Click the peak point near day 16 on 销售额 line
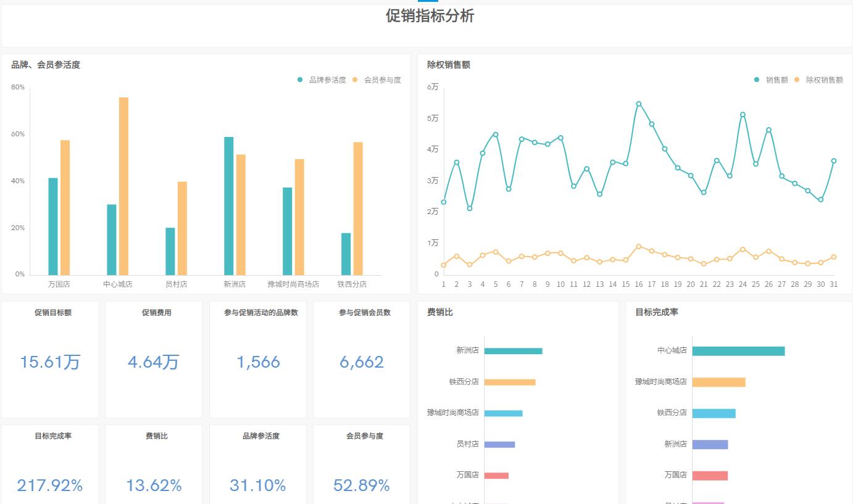The height and width of the screenshot is (504, 853). click(x=639, y=103)
